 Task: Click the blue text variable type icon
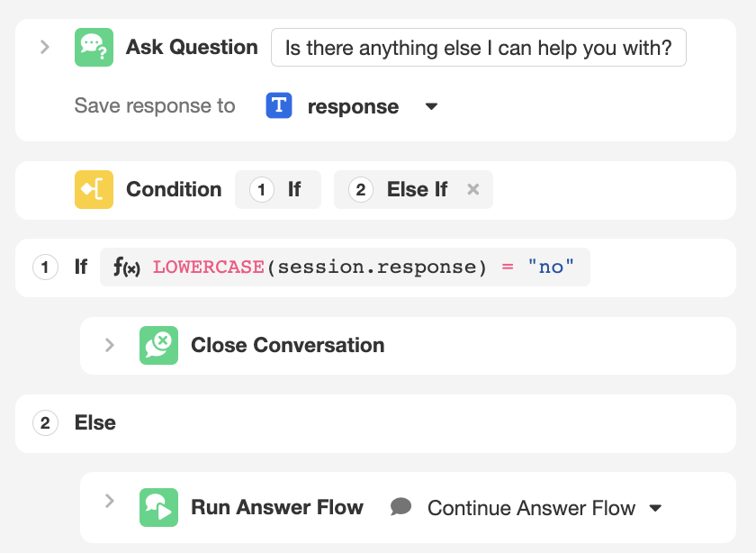click(279, 106)
